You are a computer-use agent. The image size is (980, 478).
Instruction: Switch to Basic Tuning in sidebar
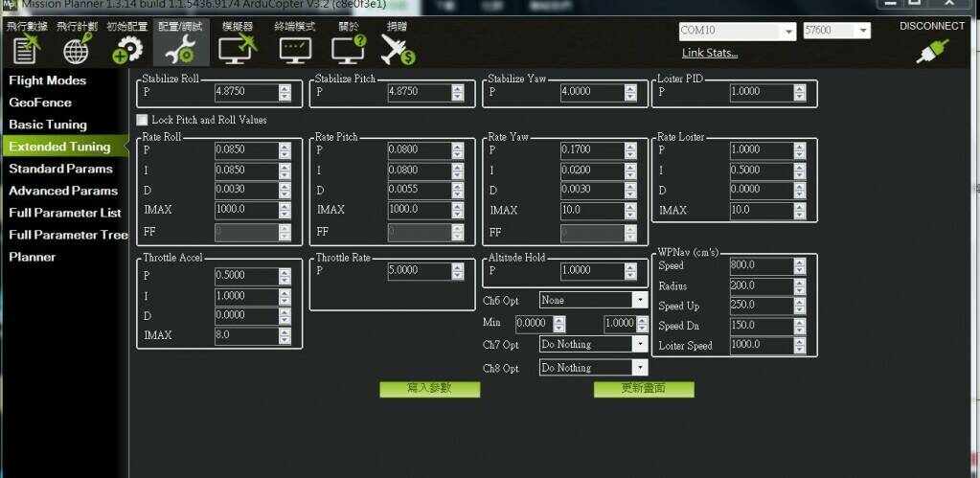tap(48, 125)
